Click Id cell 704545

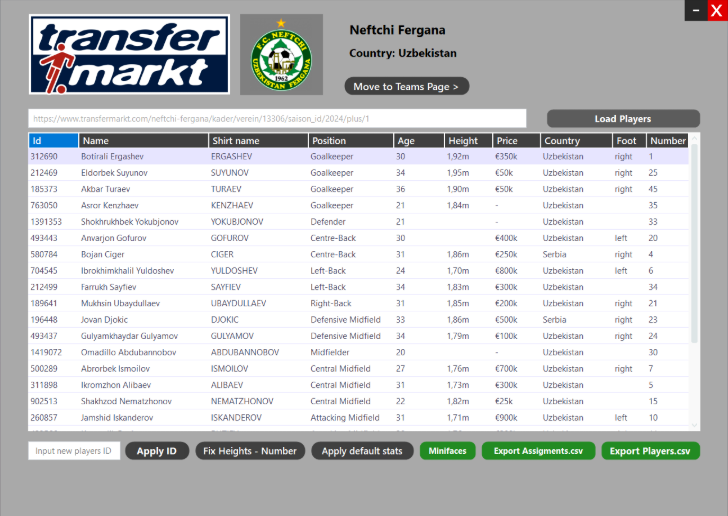(x=44, y=271)
